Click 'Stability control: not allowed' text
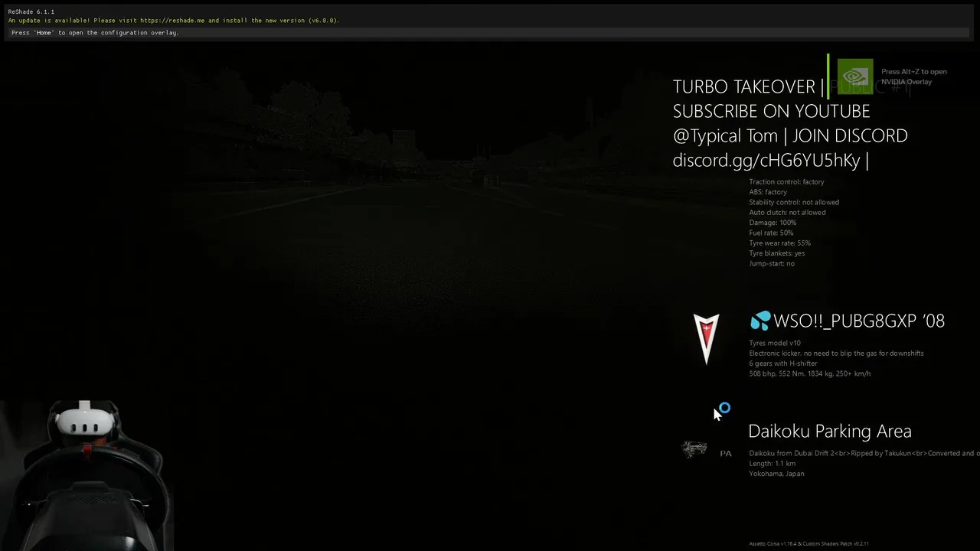Viewport: 980px width, 551px height. tap(794, 202)
